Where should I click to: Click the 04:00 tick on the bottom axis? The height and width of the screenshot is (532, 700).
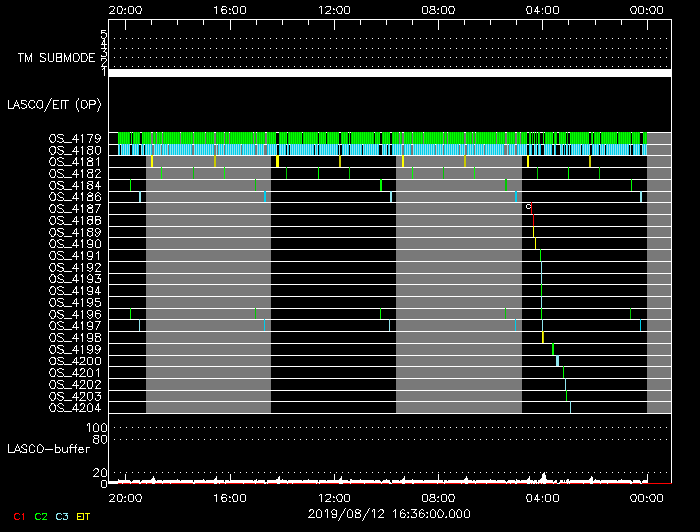click(542, 497)
